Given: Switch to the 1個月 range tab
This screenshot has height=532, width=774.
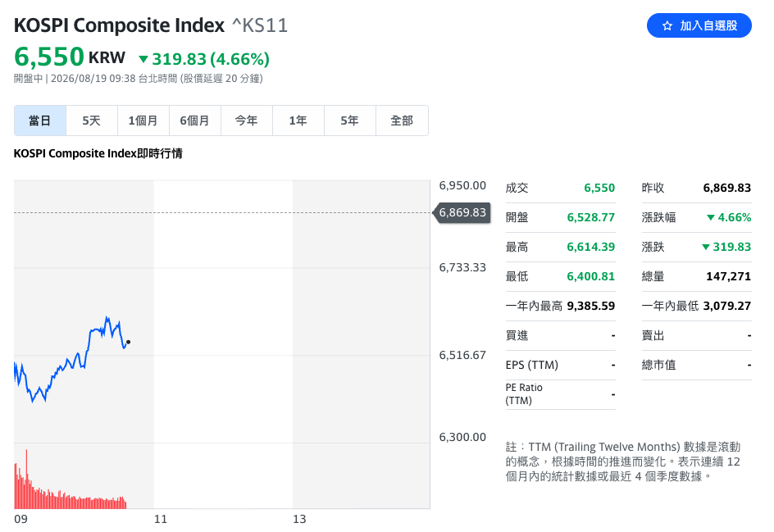Looking at the screenshot, I should tap(143, 120).
